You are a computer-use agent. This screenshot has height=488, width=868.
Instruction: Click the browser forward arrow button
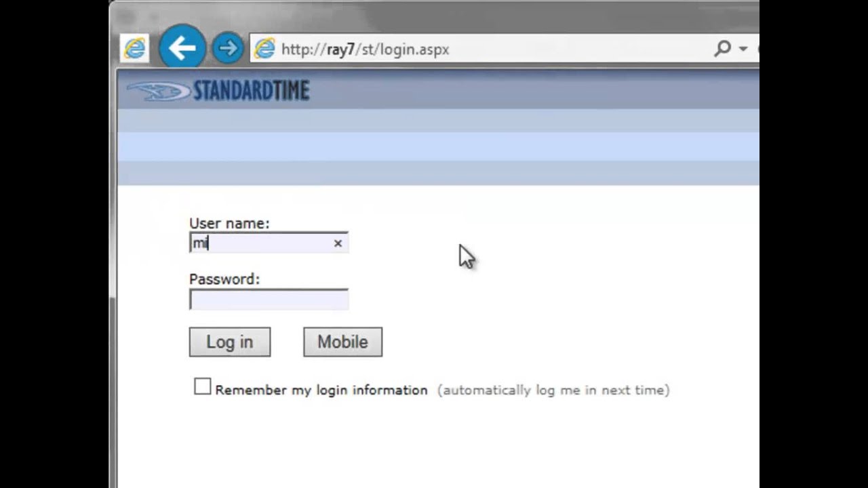[x=228, y=48]
